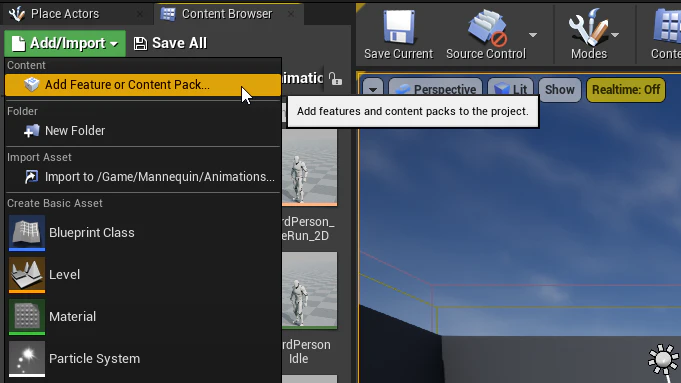Click the content pack box icon

point(31,84)
